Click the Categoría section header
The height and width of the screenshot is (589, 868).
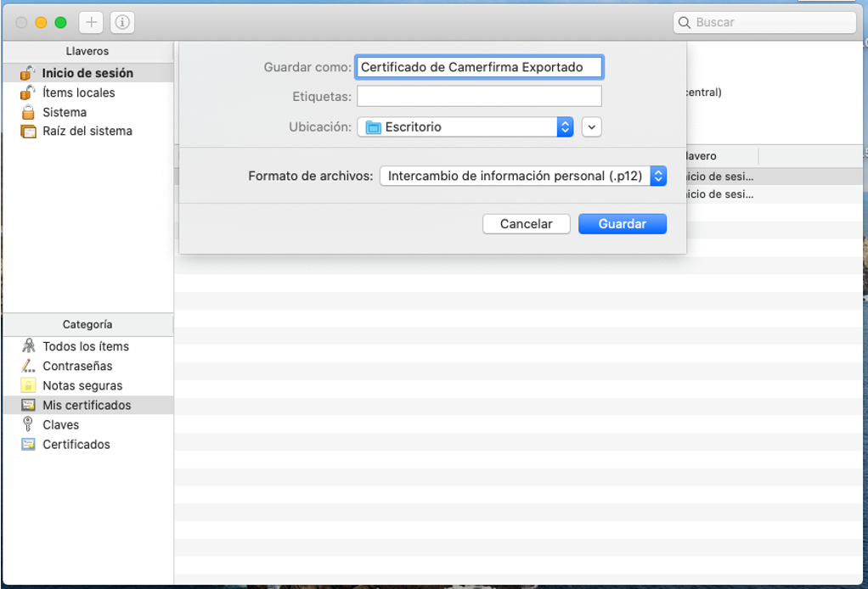(x=87, y=324)
